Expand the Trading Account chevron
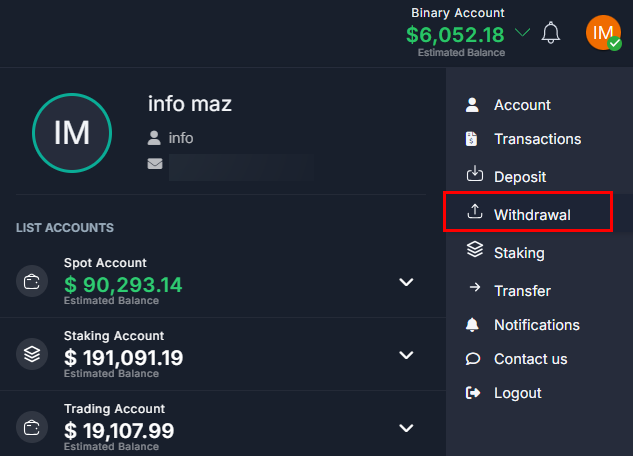Image resolution: width=633 pixels, height=456 pixels. [406, 428]
